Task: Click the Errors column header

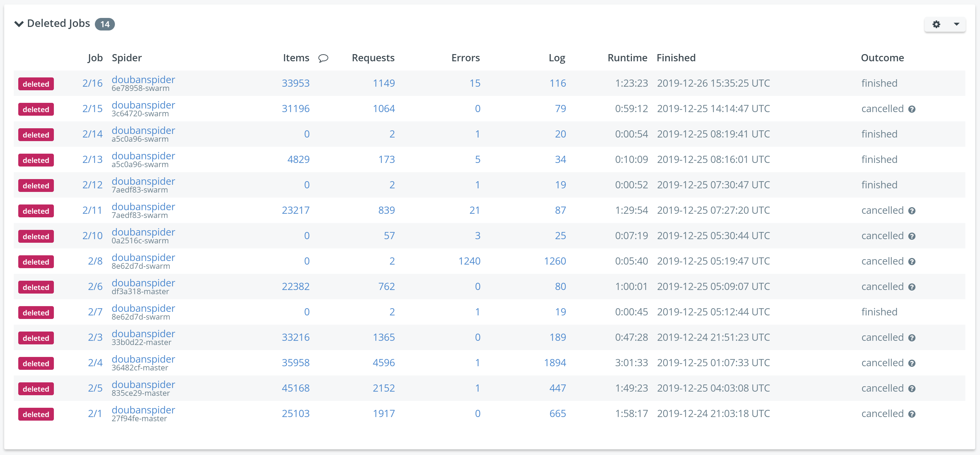Action: pos(466,58)
